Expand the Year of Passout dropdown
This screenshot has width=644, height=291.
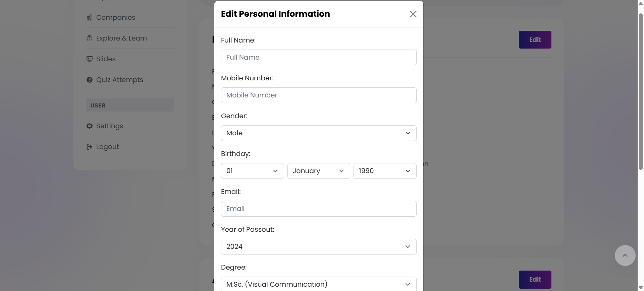coord(318,246)
